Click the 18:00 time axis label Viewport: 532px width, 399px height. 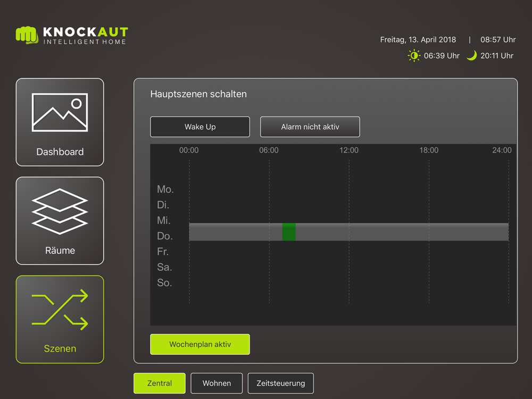429,151
